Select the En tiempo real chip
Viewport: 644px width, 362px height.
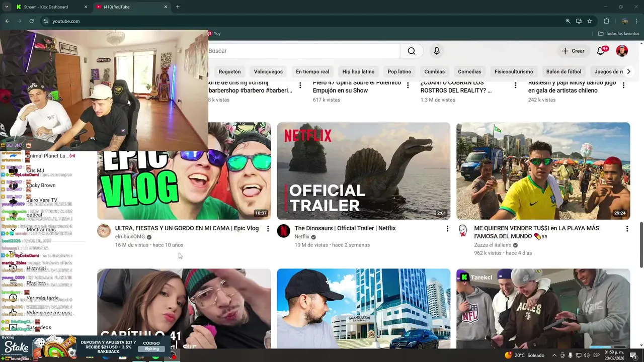312,71
